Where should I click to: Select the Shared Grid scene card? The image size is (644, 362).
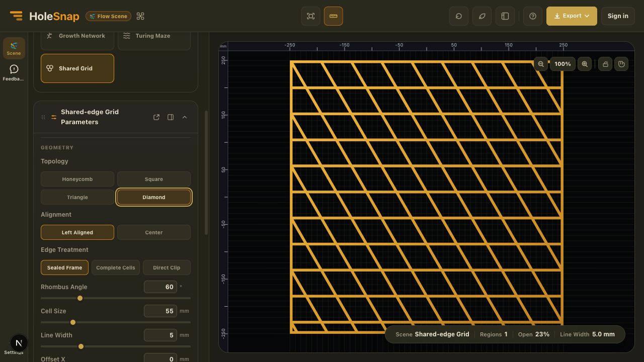click(77, 68)
